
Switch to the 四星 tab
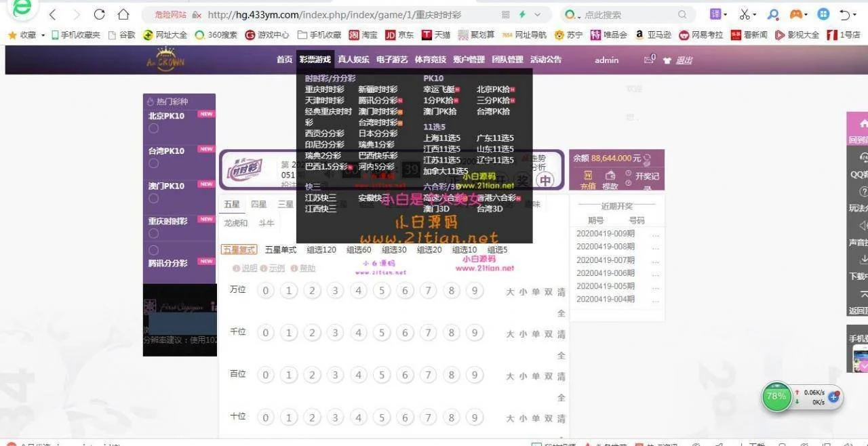click(258, 204)
